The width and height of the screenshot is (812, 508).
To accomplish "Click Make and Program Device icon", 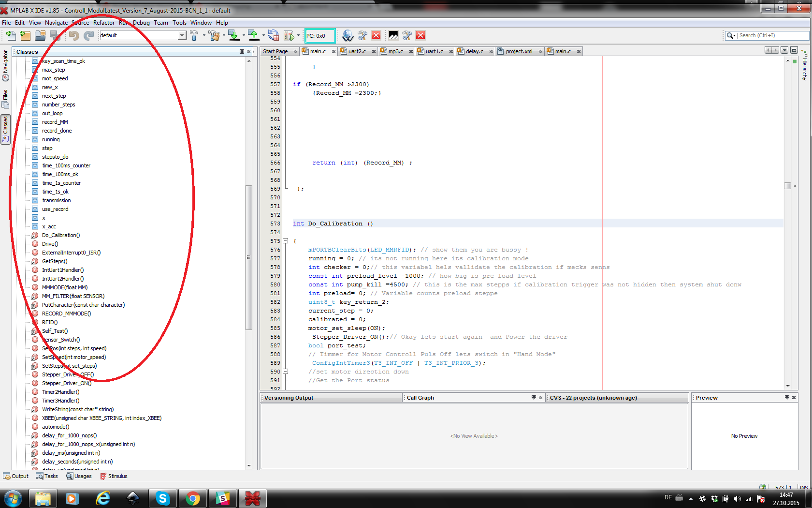I will pos(234,35).
